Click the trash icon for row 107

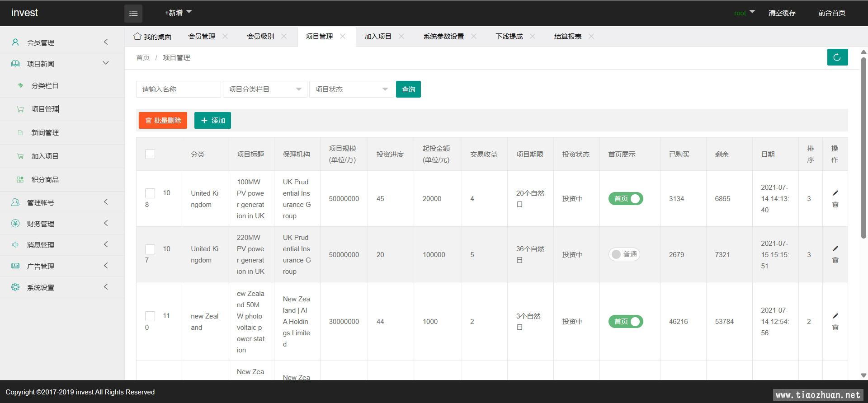click(x=835, y=260)
